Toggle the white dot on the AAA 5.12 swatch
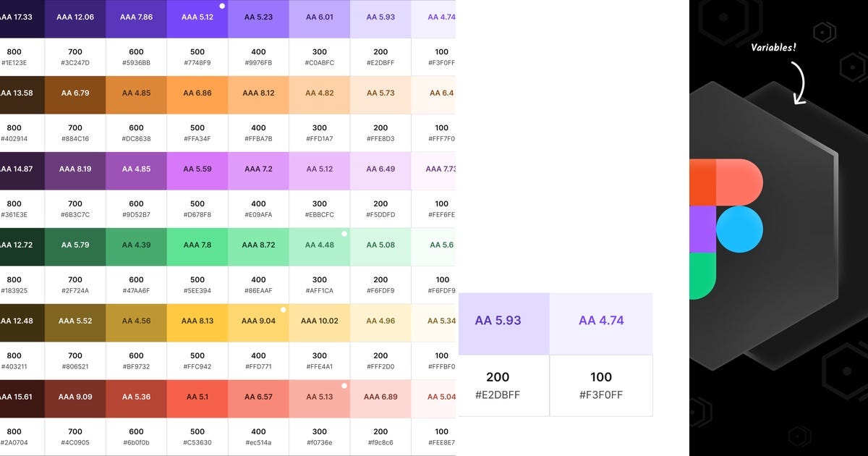This screenshot has width=868, height=456. 222,6
